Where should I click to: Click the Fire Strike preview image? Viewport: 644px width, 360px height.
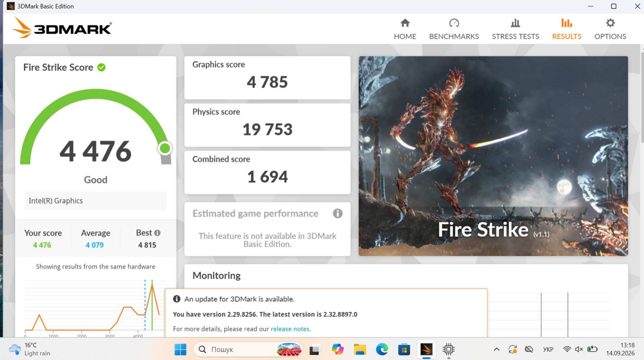493,156
